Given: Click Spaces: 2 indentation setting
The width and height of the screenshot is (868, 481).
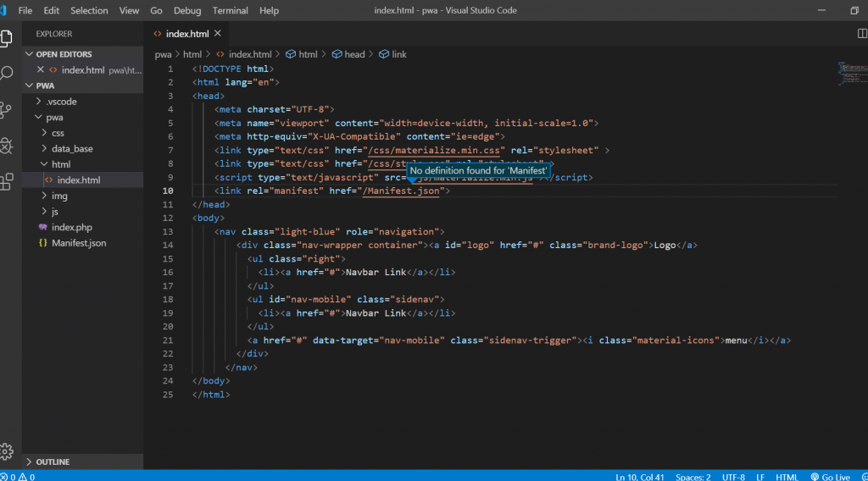Looking at the screenshot, I should pyautogui.click(x=693, y=477).
